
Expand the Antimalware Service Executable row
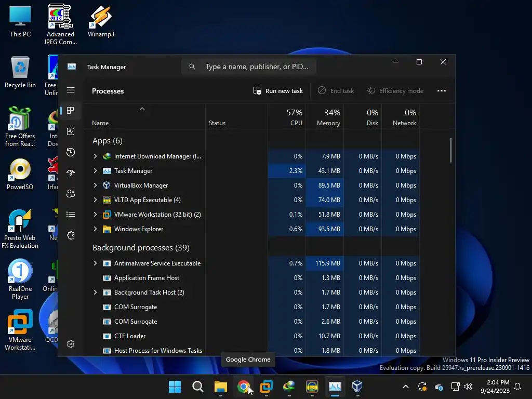(x=96, y=263)
